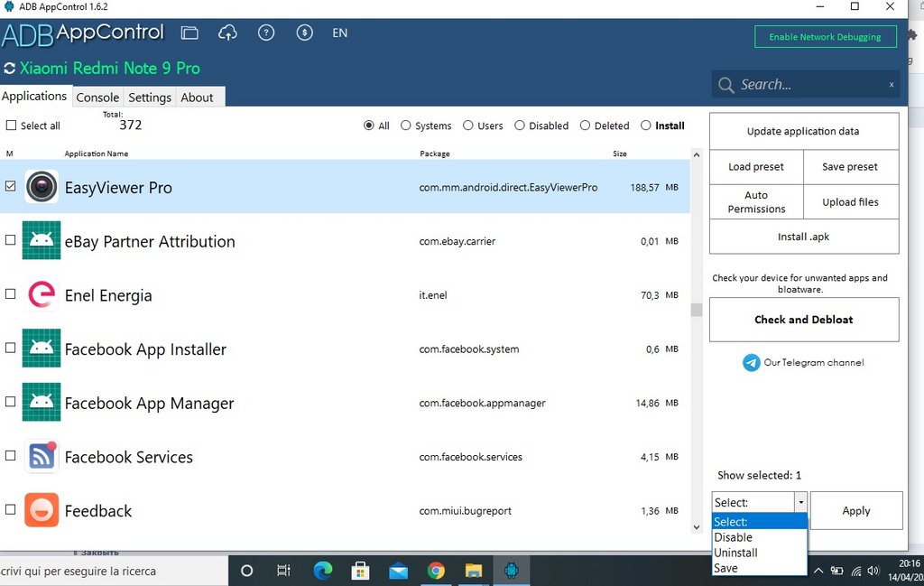This screenshot has height=586, width=924.
Task: Click ADB AppControl taskbar icon
Action: click(511, 571)
